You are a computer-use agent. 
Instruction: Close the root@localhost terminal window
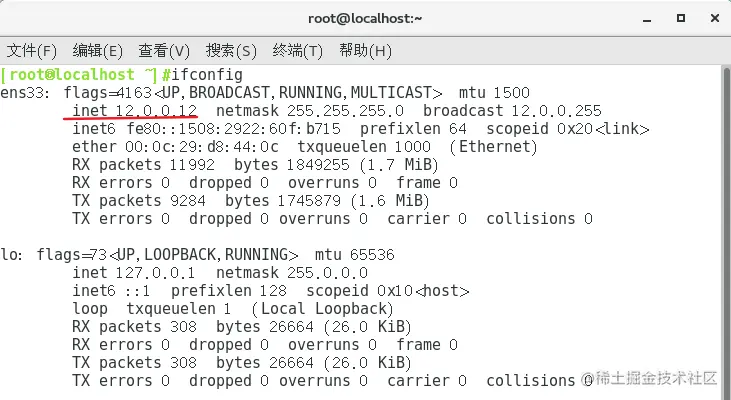[x=715, y=18]
